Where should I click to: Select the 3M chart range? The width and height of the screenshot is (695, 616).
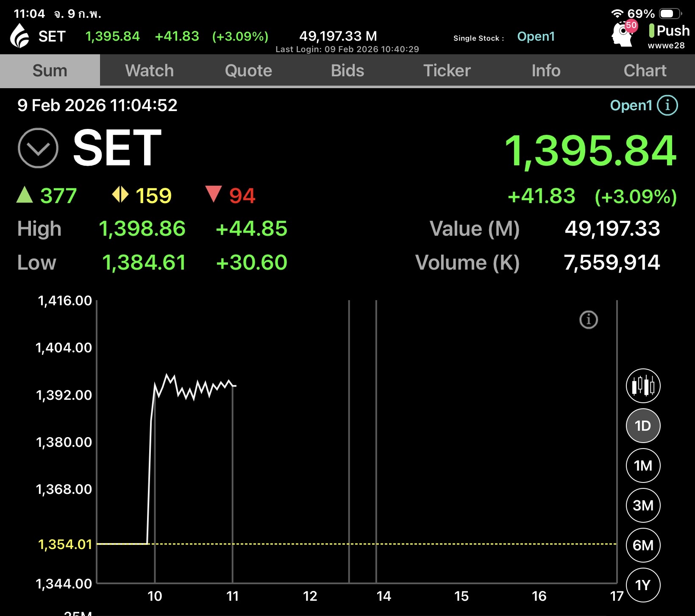pyautogui.click(x=643, y=505)
